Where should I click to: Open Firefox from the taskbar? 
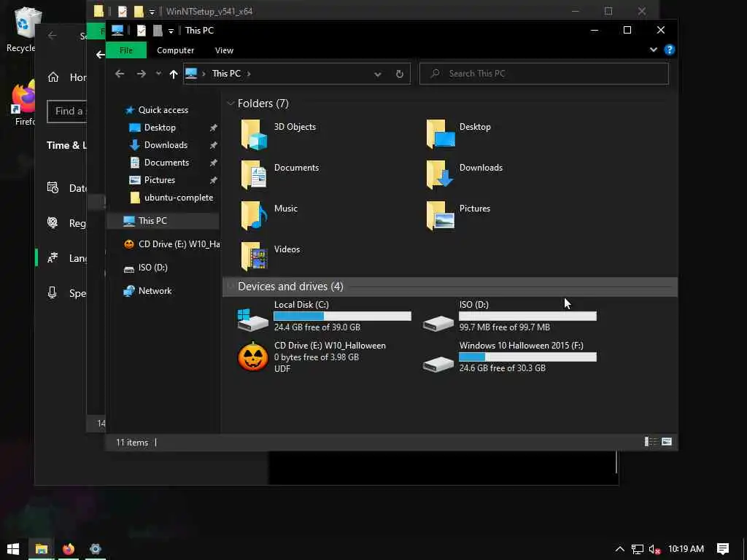[69, 549]
